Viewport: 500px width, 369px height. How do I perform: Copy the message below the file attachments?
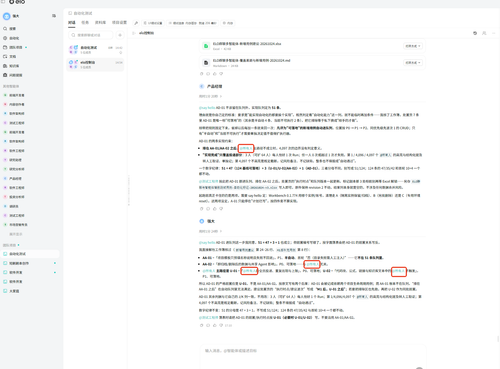coord(201,74)
